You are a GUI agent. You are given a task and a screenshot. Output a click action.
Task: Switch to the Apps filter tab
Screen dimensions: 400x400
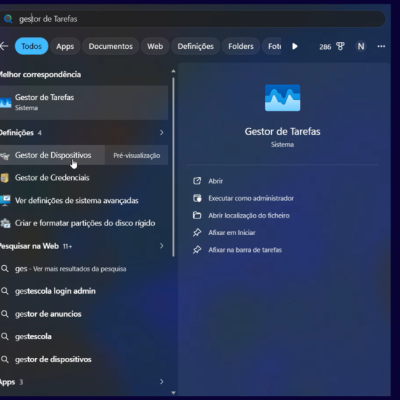tap(65, 46)
